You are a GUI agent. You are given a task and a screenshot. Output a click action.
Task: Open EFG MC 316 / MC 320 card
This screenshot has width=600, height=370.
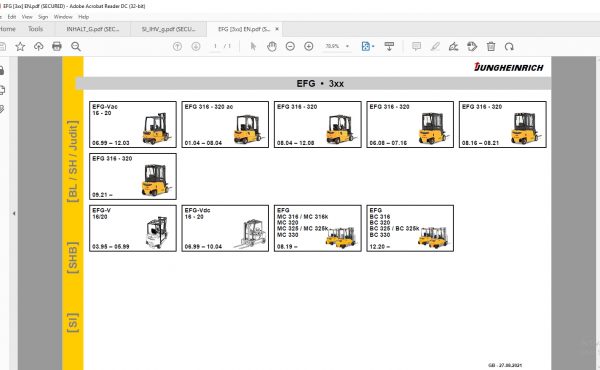(x=318, y=228)
